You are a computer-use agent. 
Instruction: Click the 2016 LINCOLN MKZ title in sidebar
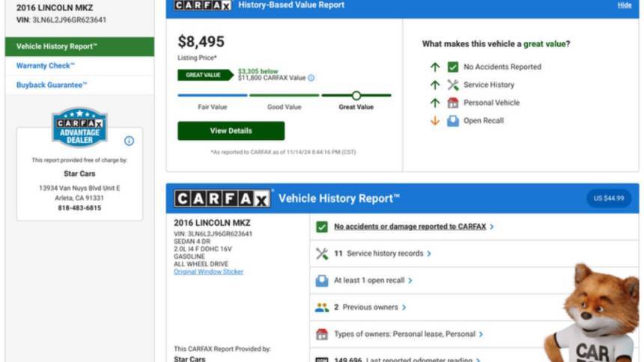click(x=55, y=7)
